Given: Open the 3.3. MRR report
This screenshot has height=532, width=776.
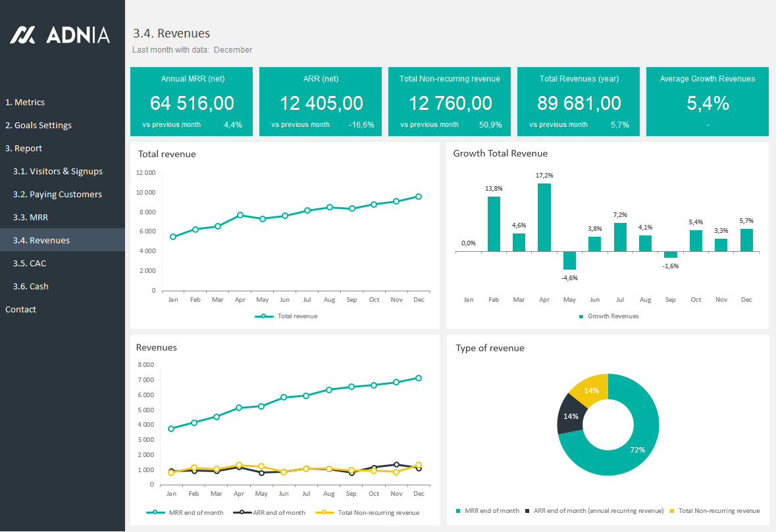Looking at the screenshot, I should click(x=30, y=218).
